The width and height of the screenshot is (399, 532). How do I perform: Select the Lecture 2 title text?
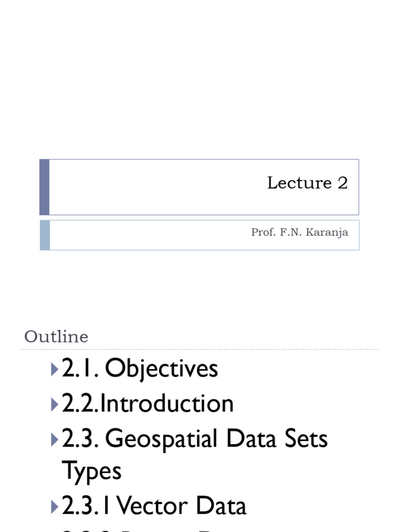pyautogui.click(x=307, y=183)
